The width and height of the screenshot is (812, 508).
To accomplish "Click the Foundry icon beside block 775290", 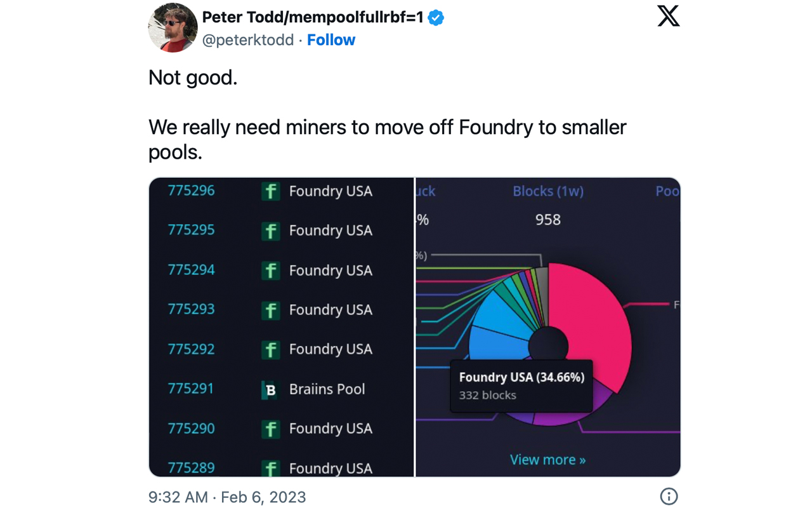I will [x=271, y=429].
